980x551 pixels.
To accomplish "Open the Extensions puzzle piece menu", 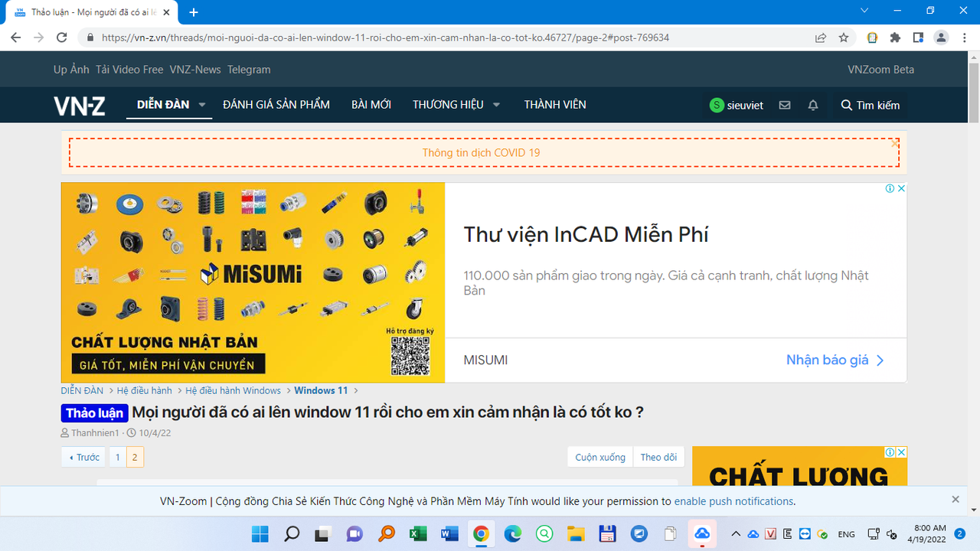I will (895, 37).
